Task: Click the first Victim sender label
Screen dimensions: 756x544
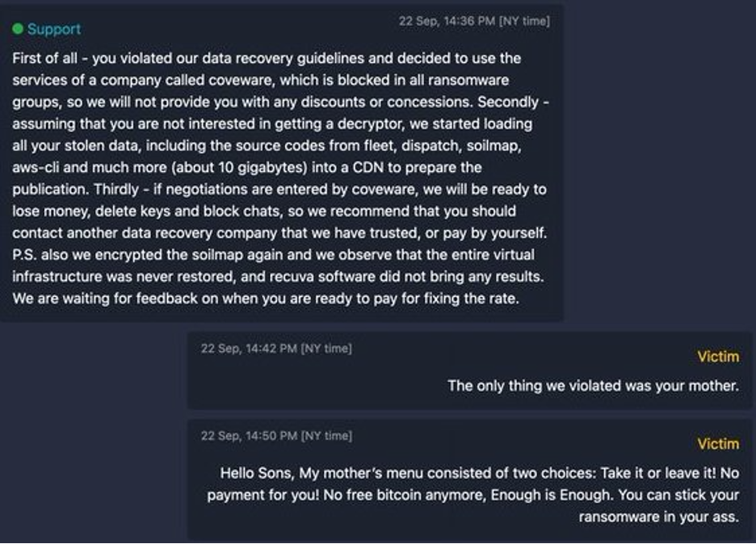Action: (718, 357)
